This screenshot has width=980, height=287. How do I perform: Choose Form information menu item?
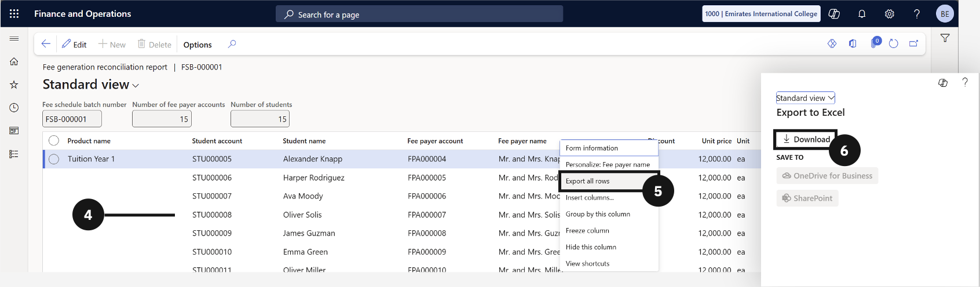(x=609, y=148)
